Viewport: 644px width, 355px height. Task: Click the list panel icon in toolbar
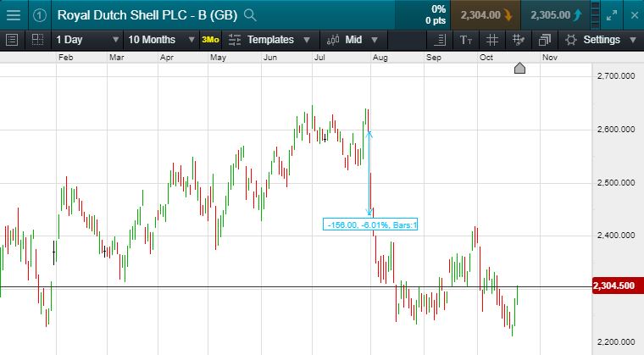pos(12,40)
